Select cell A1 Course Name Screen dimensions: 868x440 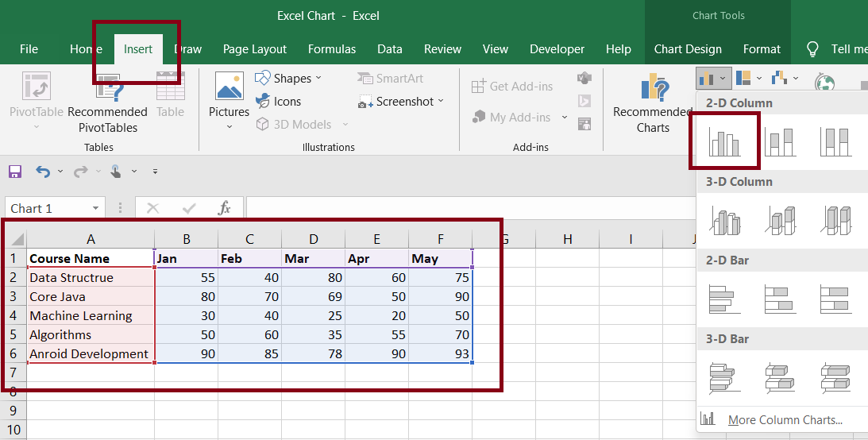[x=91, y=258]
